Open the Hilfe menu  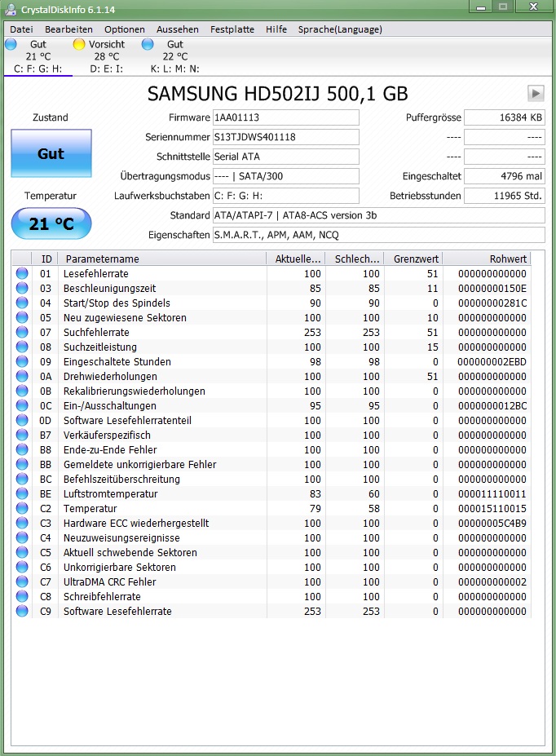[x=276, y=29]
